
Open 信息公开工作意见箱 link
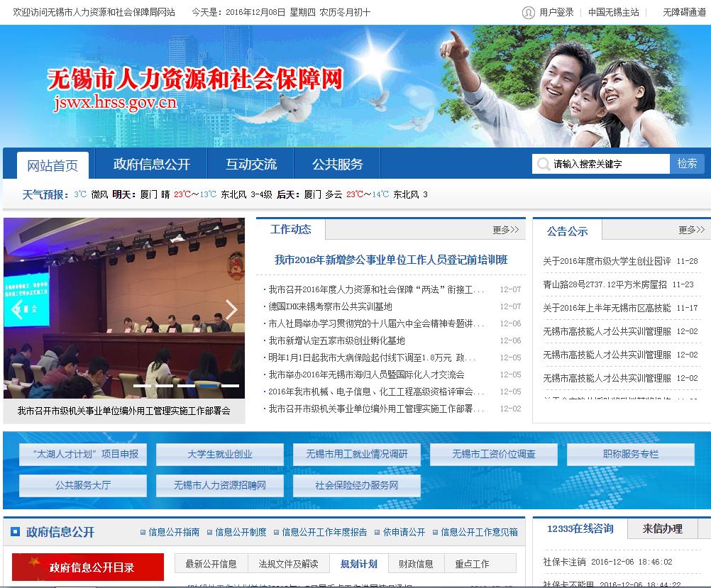(x=479, y=532)
